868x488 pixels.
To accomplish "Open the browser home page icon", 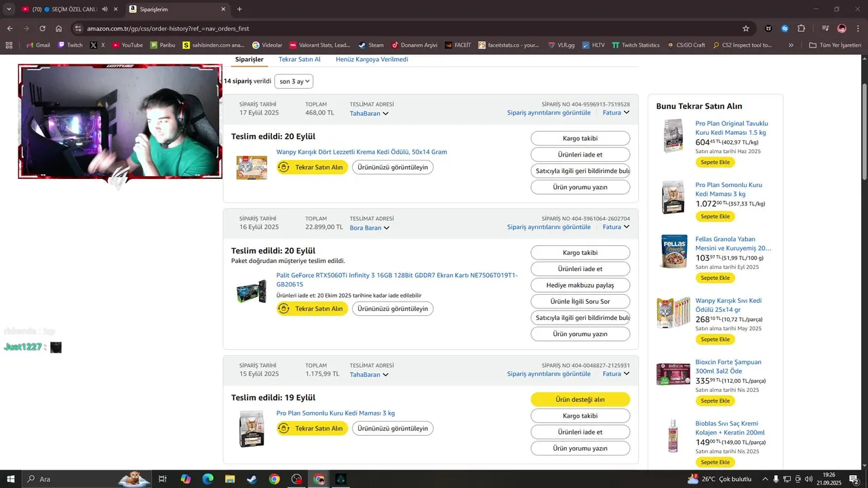I will point(59,28).
